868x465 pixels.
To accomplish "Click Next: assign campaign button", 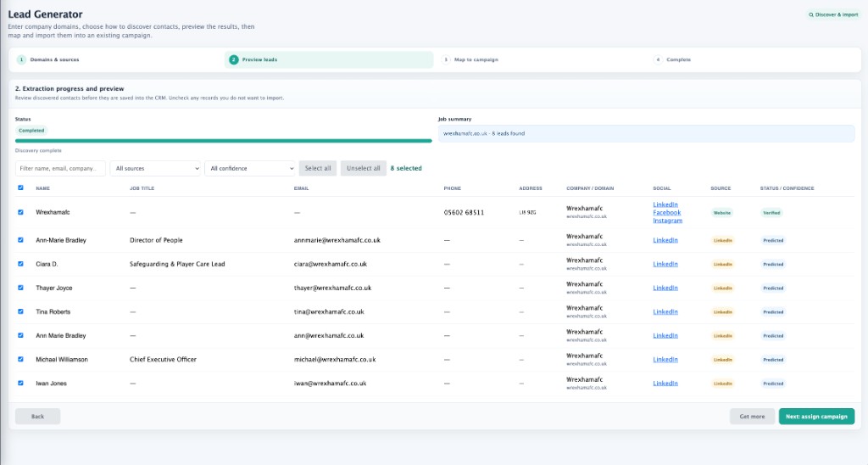I will 816,417.
